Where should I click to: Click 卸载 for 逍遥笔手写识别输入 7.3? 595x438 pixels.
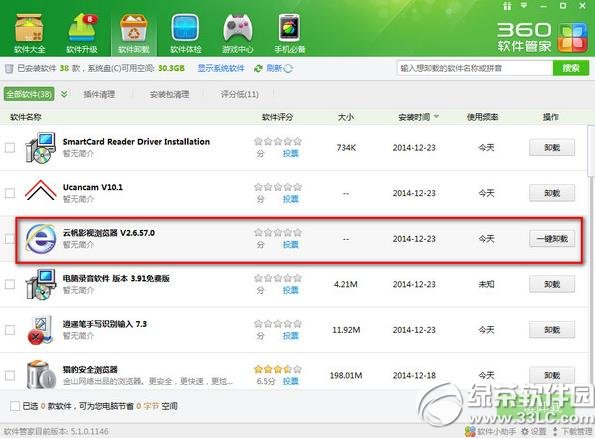(552, 330)
